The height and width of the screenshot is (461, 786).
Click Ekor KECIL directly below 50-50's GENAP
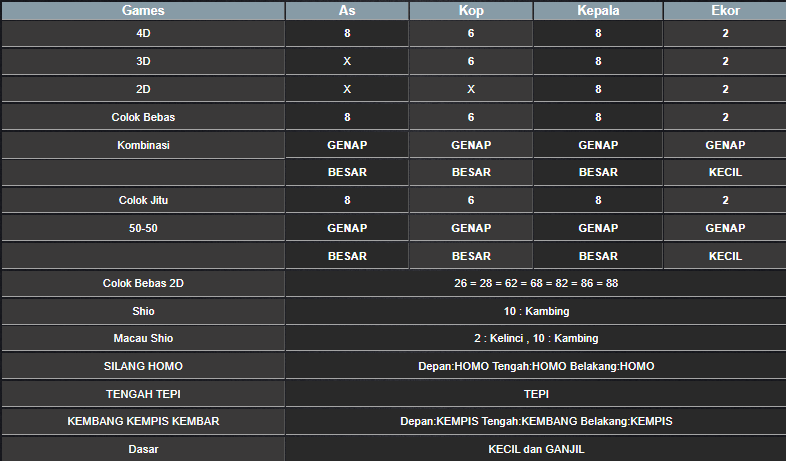tap(725, 257)
